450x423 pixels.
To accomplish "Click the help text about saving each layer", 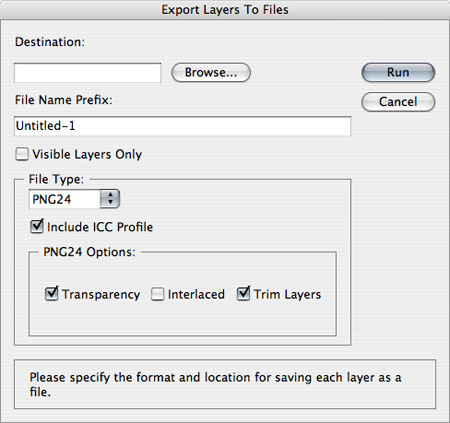I will 215,384.
